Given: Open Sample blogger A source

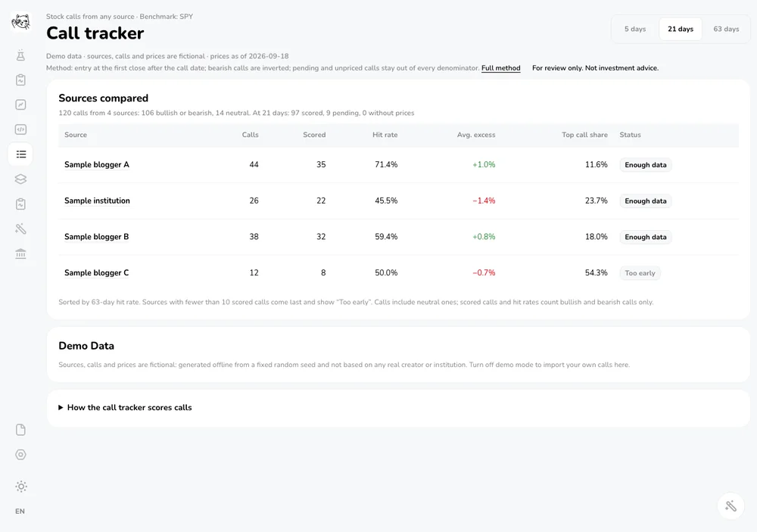Looking at the screenshot, I should [97, 165].
